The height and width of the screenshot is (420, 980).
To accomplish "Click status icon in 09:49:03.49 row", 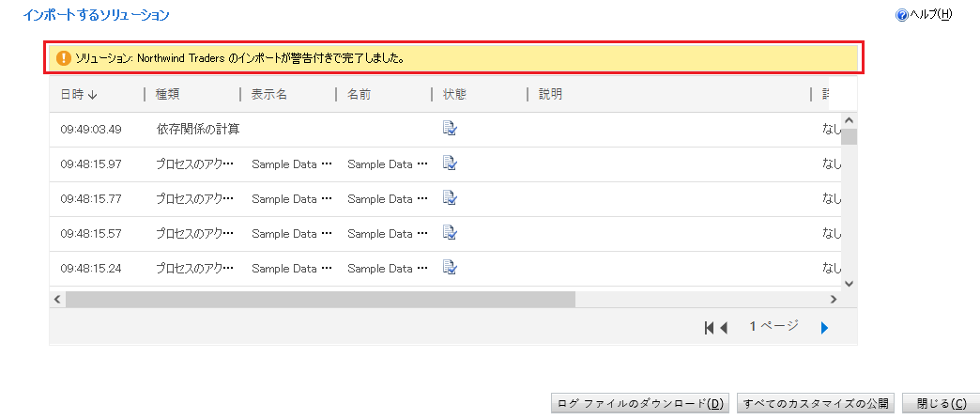I will click(x=450, y=129).
